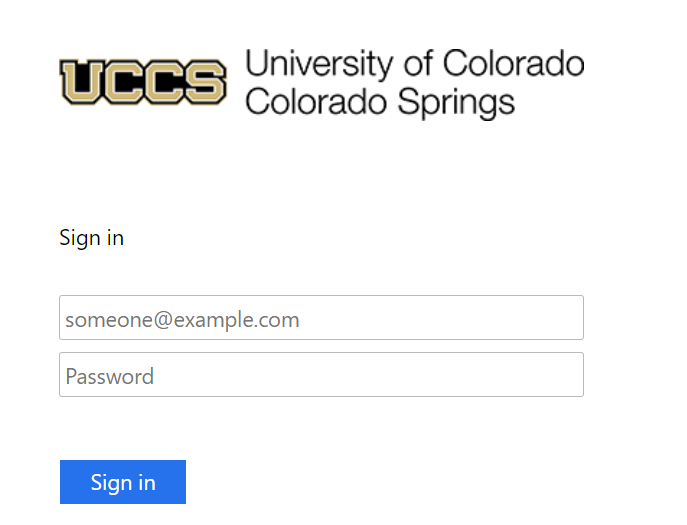687x525 pixels.
Task: Click the word Colorado on the top line
Action: [x=513, y=64]
